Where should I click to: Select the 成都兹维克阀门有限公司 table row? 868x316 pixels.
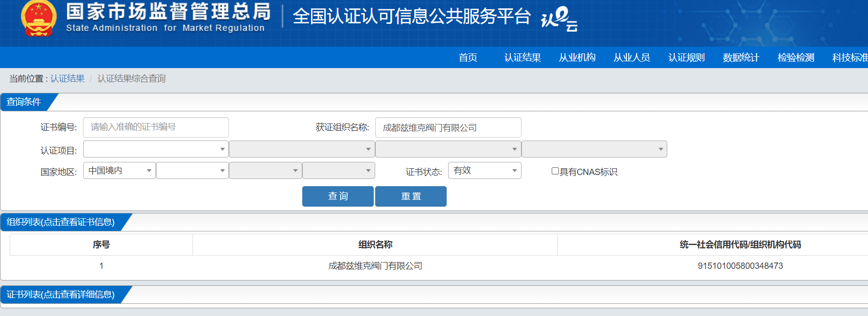439,266
